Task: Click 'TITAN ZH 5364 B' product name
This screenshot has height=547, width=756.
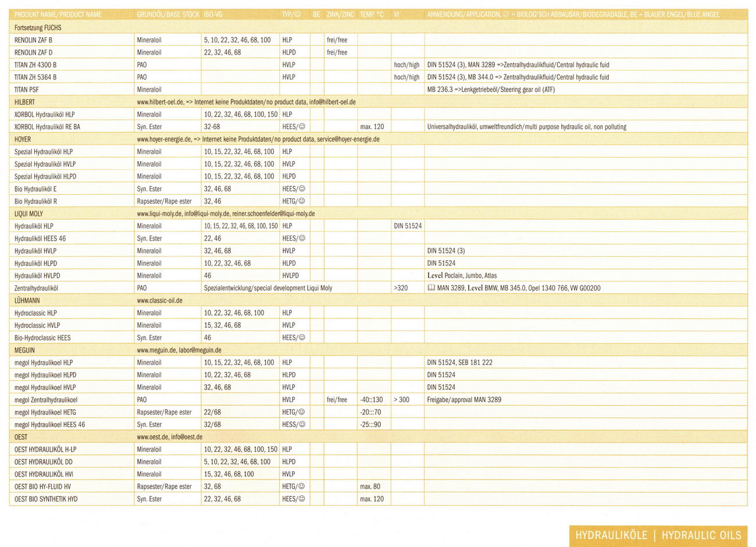Action: [35, 77]
